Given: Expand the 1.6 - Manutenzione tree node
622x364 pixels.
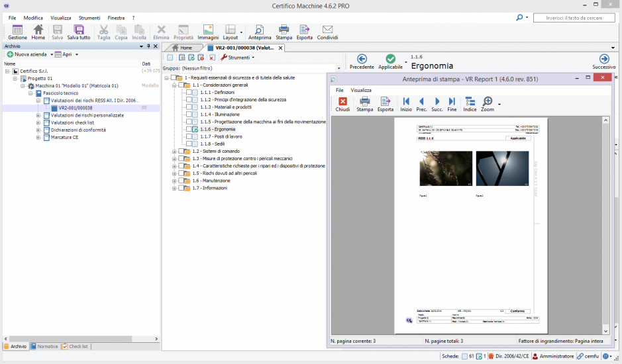Looking at the screenshot, I should [174, 181].
